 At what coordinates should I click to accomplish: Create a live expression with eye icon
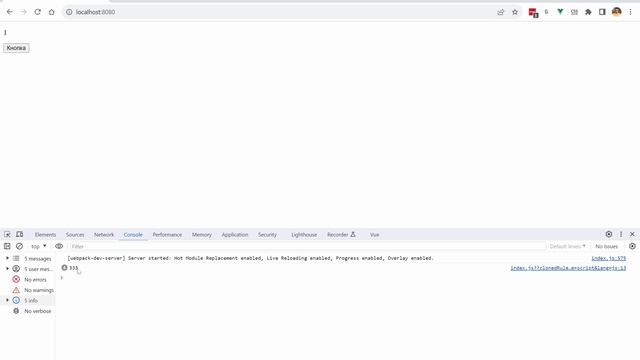pyautogui.click(x=59, y=246)
